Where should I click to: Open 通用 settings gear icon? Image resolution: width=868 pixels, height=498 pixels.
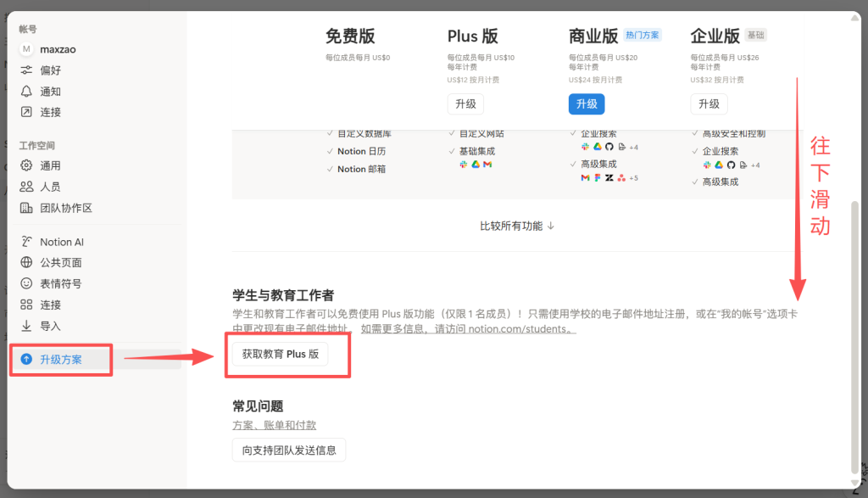(x=26, y=165)
